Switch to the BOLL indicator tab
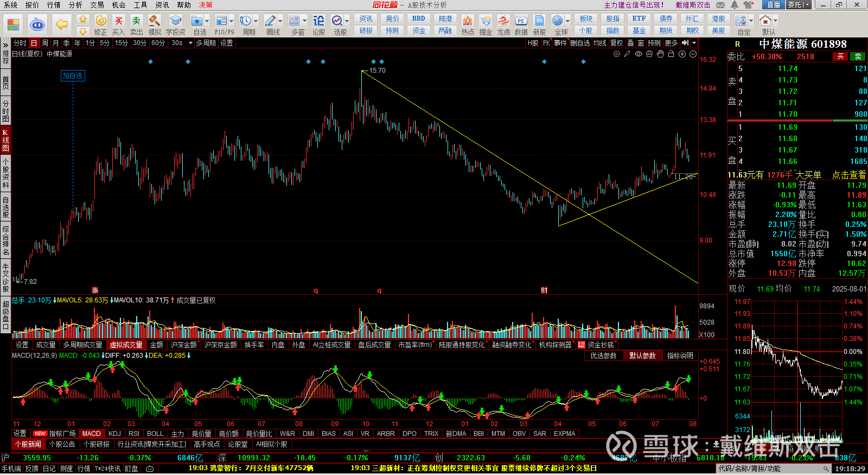The height and width of the screenshot is (475, 868). (x=155, y=434)
